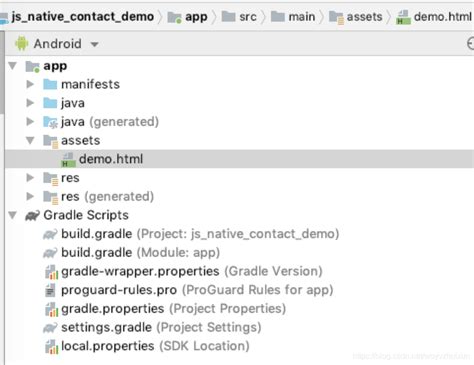Click the src breadcrumb in the navigation bar
This screenshot has width=474, height=365.
tap(239, 17)
